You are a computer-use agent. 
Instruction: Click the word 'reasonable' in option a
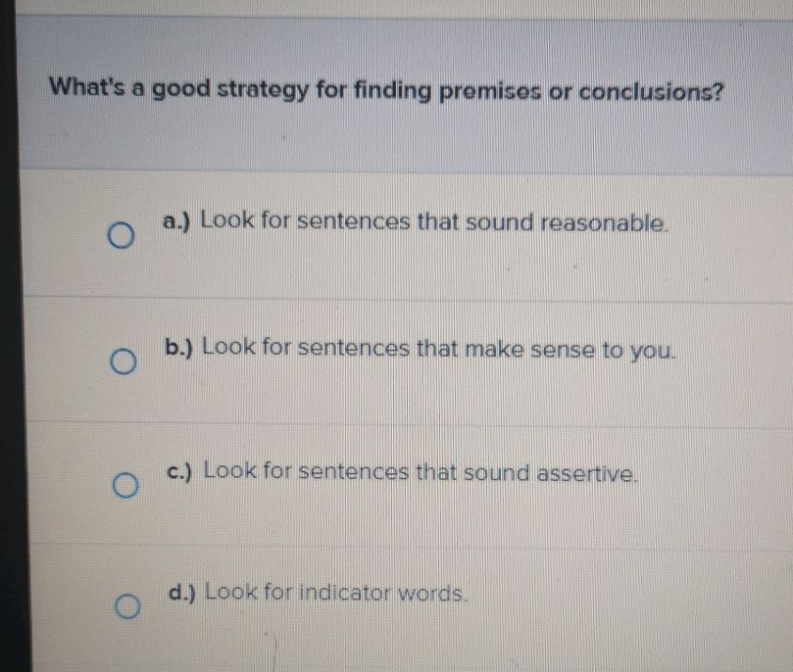coord(605,222)
